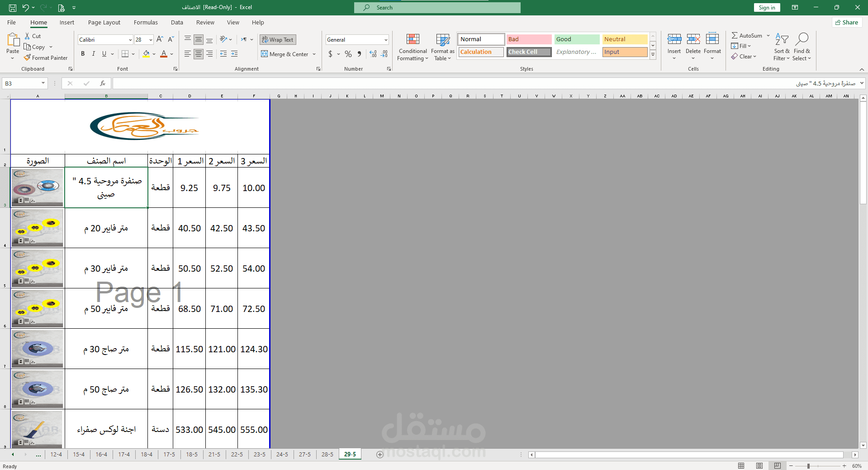Open the Orientation text-angle tool

pyautogui.click(x=223, y=39)
